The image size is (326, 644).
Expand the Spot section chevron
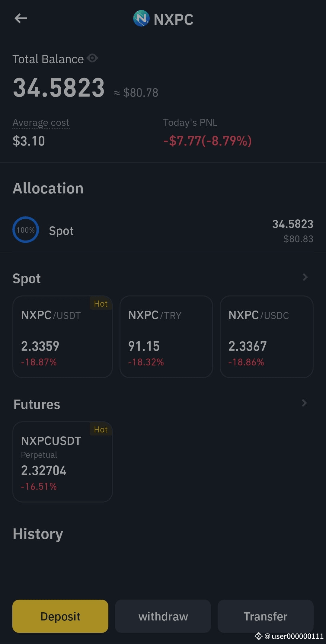pos(305,277)
